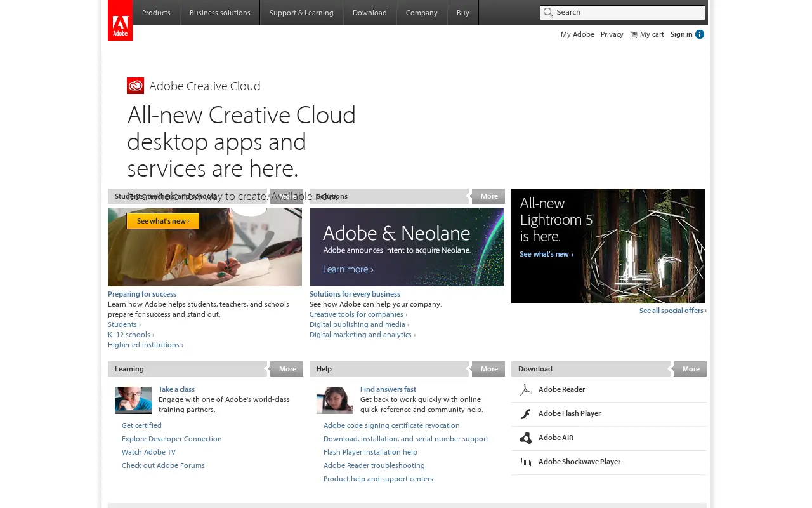Open Adobe Reader troubleshooting link

[x=374, y=465]
